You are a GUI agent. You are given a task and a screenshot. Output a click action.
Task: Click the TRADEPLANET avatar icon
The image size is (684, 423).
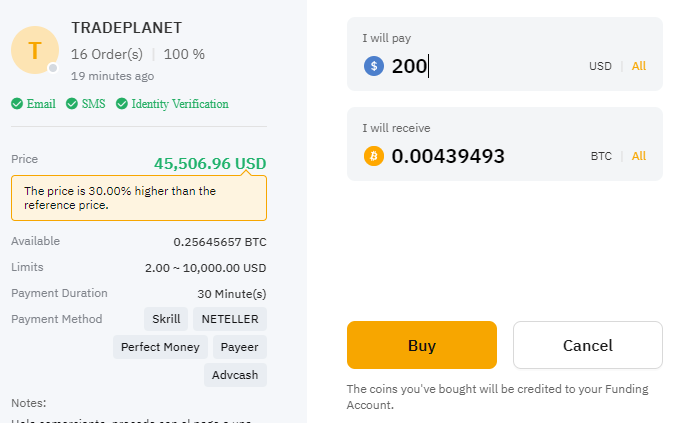35,50
